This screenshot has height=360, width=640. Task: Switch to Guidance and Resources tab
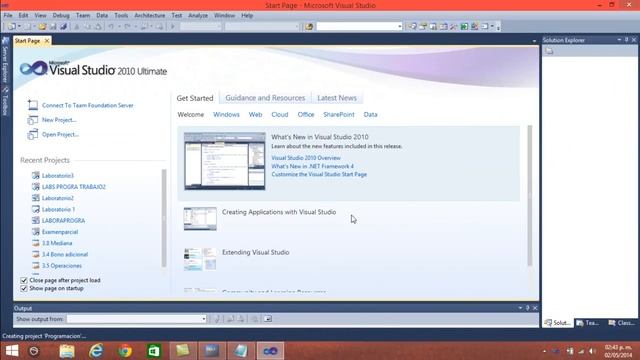click(265, 98)
